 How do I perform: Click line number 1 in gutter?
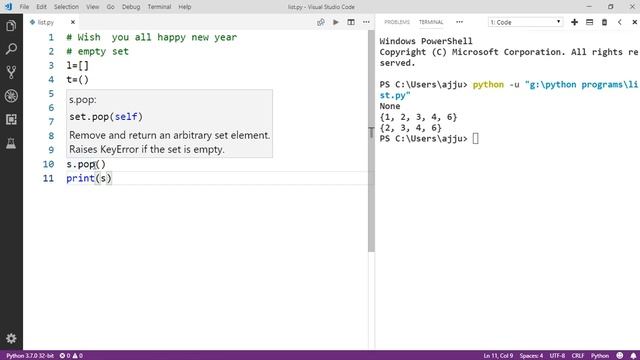point(51,37)
